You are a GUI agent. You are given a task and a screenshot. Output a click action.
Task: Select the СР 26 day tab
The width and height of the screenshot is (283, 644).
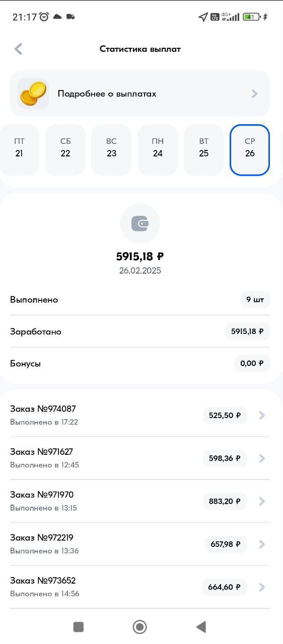coord(250,150)
